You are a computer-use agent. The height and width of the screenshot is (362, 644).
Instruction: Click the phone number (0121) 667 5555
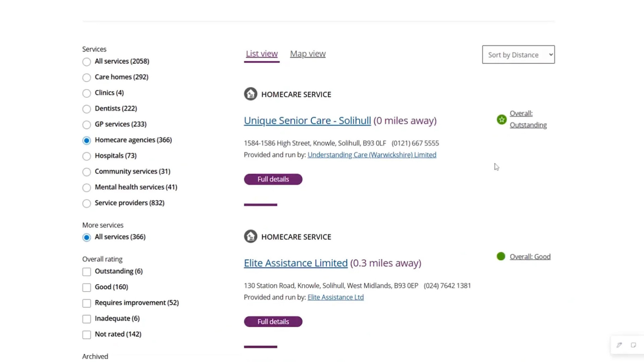pyautogui.click(x=415, y=143)
